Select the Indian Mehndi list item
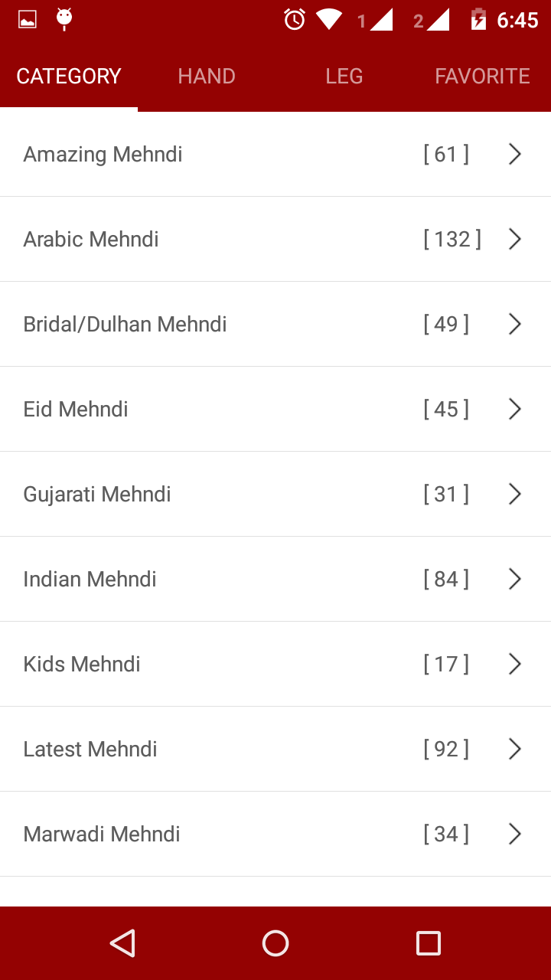The width and height of the screenshot is (551, 980). click(x=275, y=579)
